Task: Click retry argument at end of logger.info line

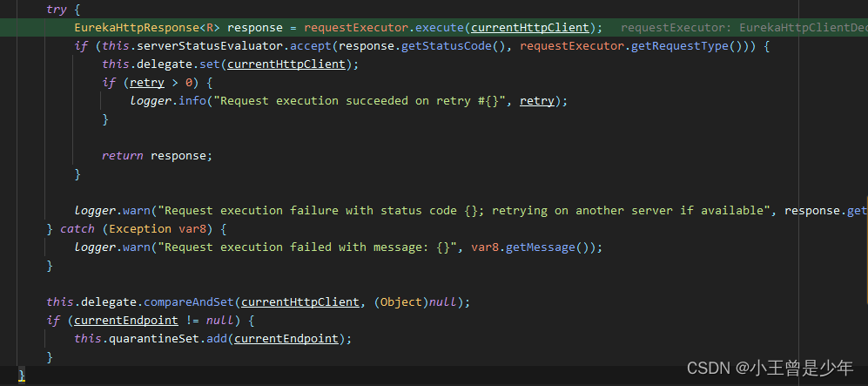Action: point(536,101)
